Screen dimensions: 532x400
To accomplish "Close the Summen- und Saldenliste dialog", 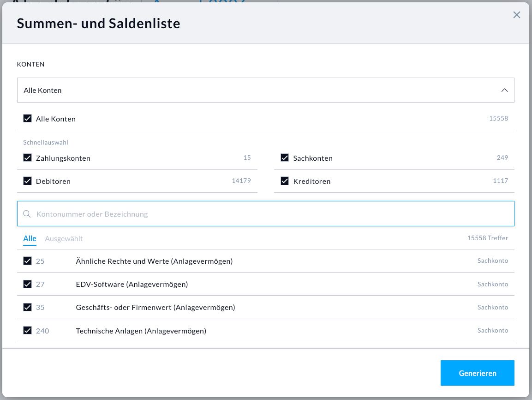I will pyautogui.click(x=516, y=15).
